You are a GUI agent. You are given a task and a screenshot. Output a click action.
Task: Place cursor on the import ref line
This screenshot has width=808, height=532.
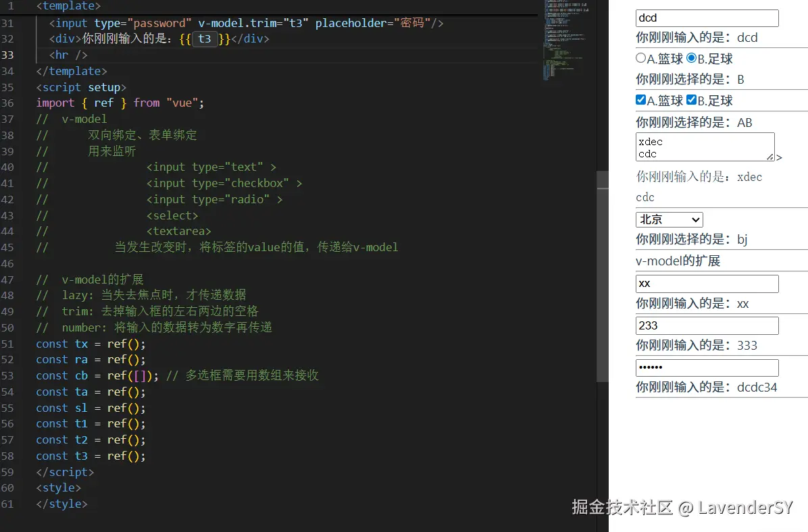coord(120,103)
